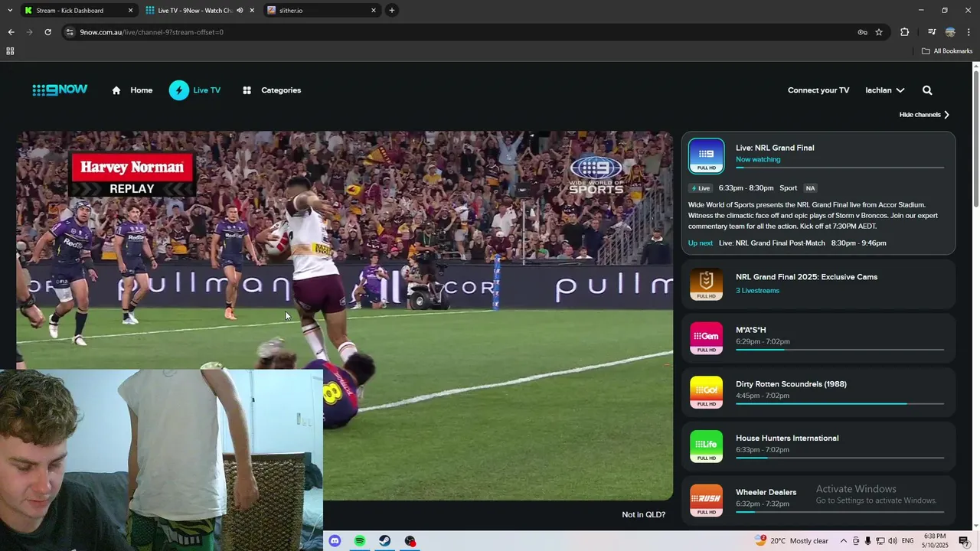The width and height of the screenshot is (980, 551).
Task: Select the Dirty Rotten Scoundrels (1988) title
Action: coord(791,384)
